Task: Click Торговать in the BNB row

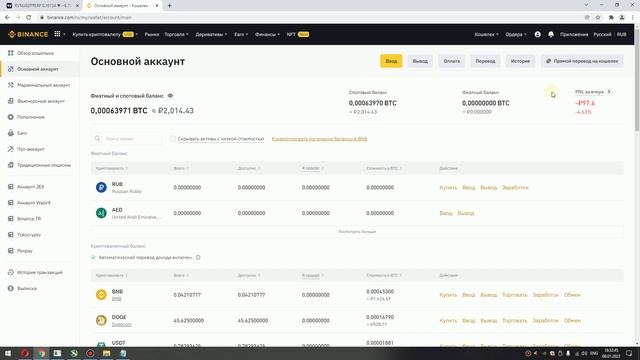Action: click(514, 295)
